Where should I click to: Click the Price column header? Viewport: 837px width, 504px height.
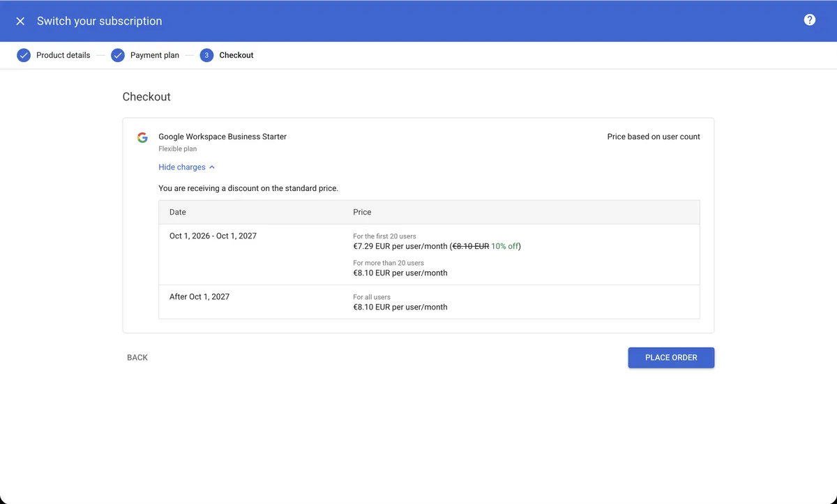coord(362,212)
